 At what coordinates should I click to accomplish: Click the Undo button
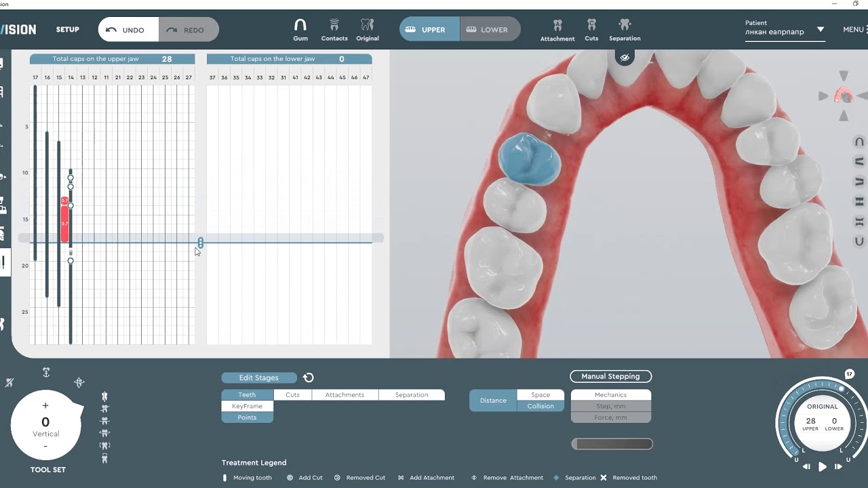[x=129, y=30]
